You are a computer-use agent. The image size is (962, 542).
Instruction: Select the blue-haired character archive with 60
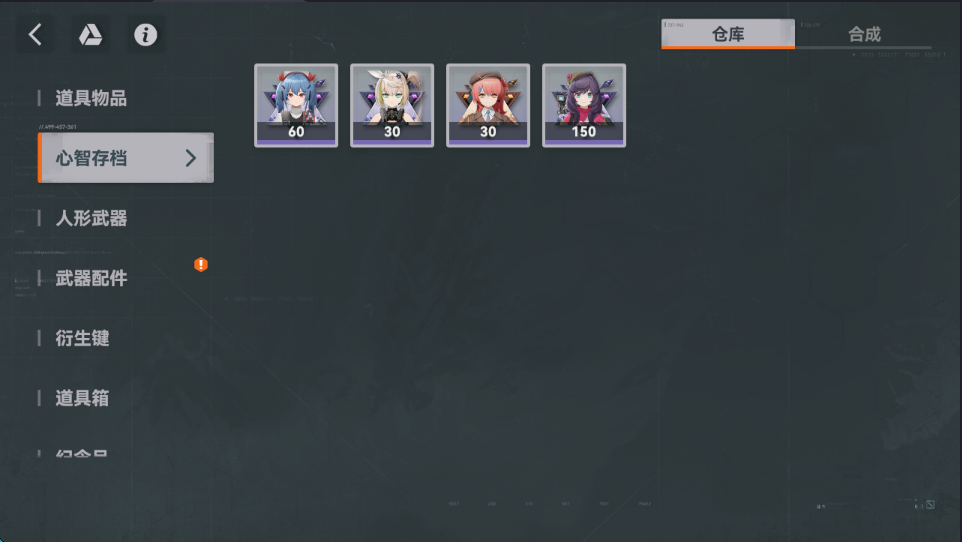(296, 106)
